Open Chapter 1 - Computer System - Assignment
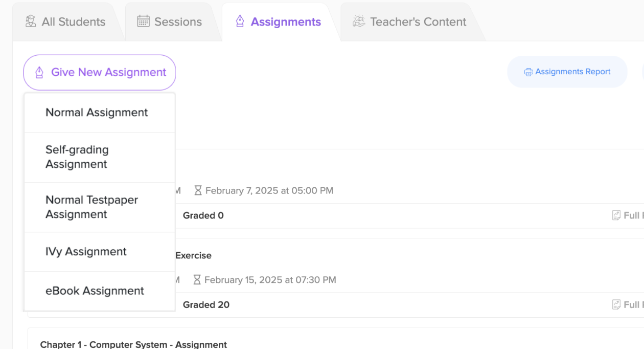644x349 pixels. click(133, 344)
